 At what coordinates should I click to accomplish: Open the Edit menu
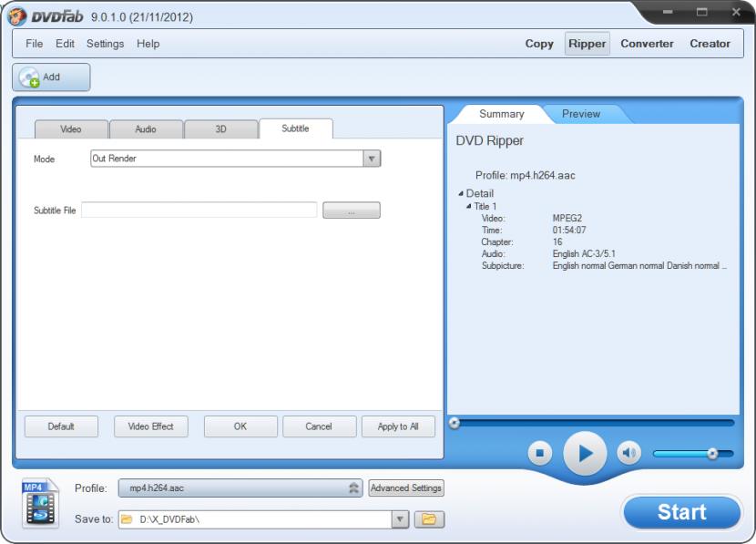pyautogui.click(x=65, y=44)
